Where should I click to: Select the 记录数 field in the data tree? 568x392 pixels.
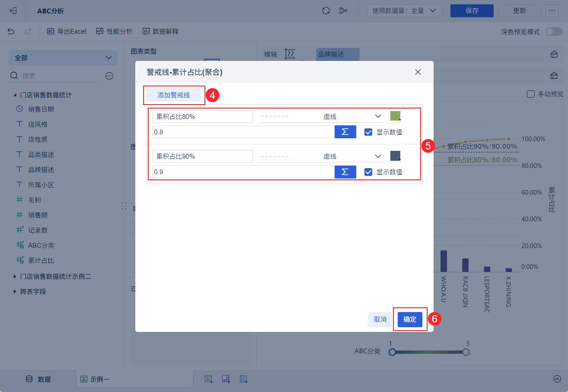coord(38,230)
